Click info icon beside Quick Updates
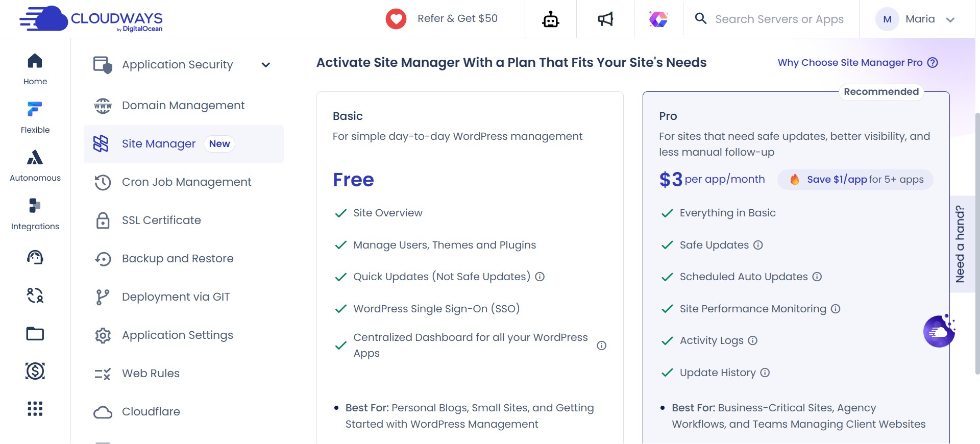The height and width of the screenshot is (444, 980). (x=540, y=277)
